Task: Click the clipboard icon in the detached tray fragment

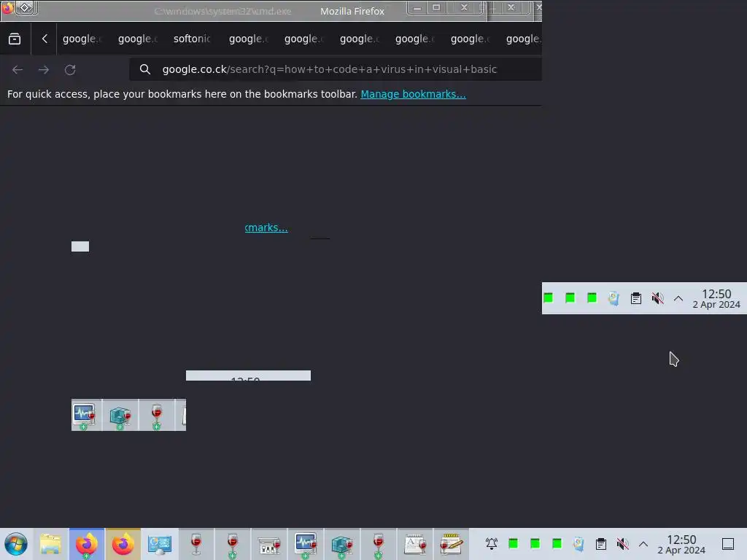Action: [x=636, y=298]
